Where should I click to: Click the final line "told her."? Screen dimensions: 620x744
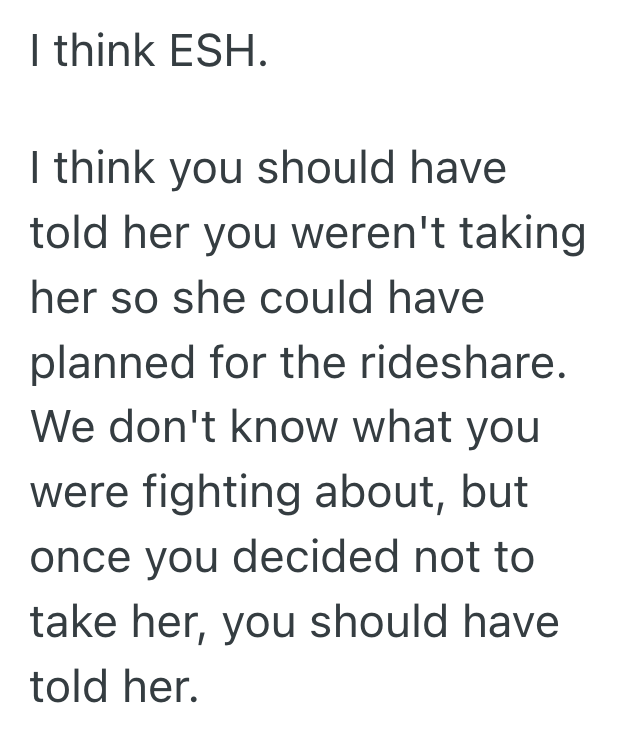coord(110,688)
